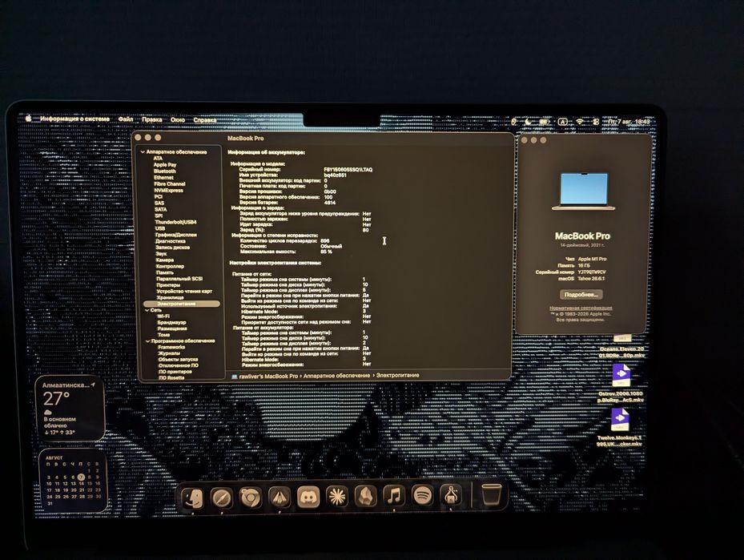Click the Подробнее… button
This screenshot has width=744, height=560.
tap(581, 295)
